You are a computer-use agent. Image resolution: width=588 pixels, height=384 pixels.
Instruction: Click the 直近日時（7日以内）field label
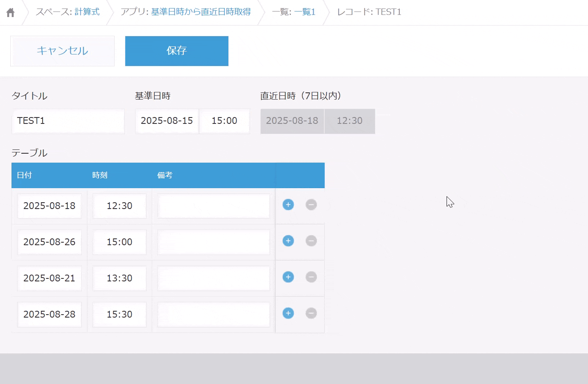302,96
